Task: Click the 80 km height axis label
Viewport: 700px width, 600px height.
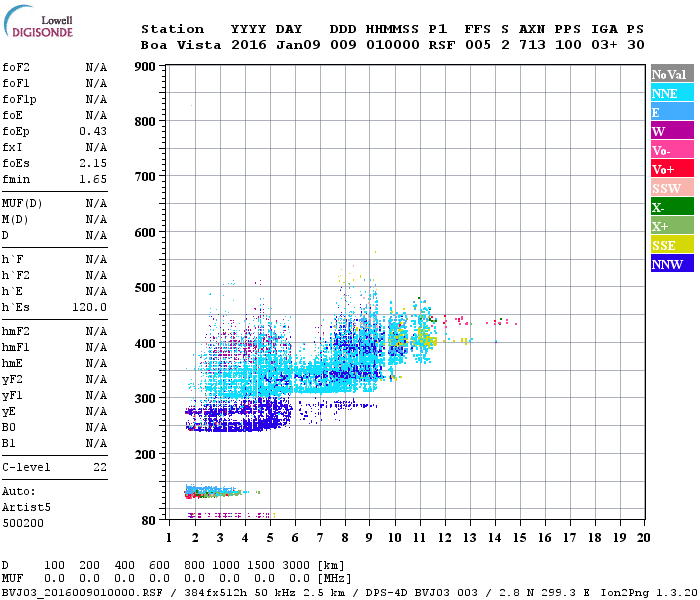Action: pyautogui.click(x=149, y=521)
